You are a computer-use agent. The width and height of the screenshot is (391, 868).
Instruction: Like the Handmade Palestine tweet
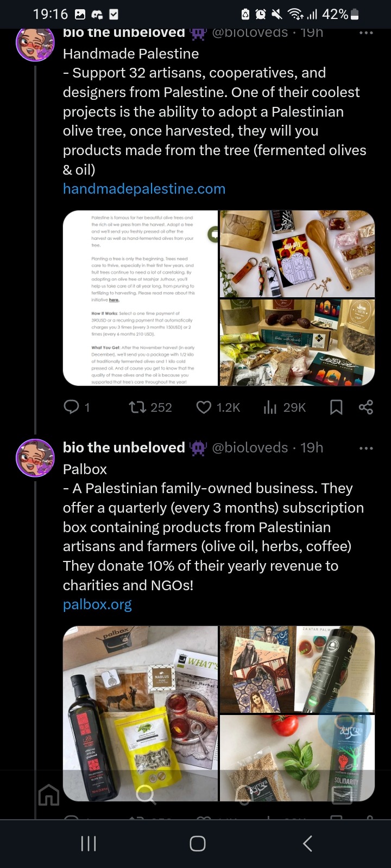[204, 407]
